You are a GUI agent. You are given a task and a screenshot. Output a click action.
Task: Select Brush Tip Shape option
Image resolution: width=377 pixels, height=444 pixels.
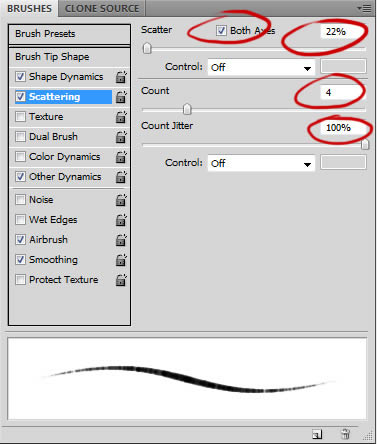(69, 57)
